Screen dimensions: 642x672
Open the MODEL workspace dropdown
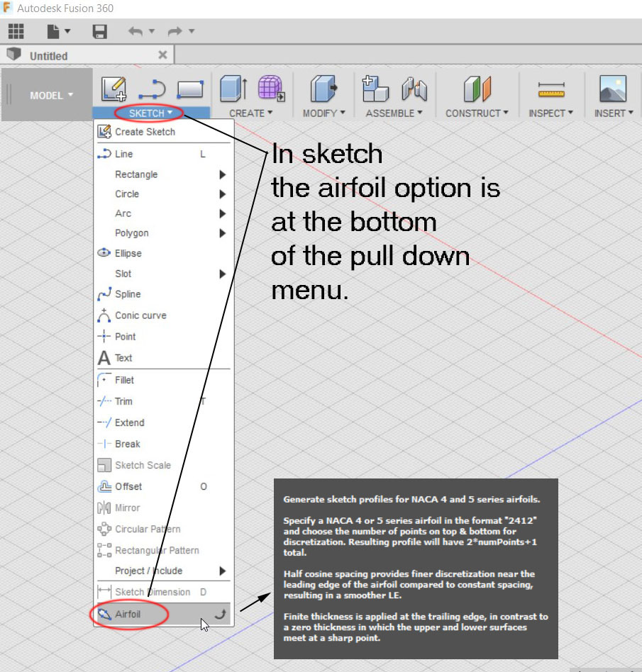coord(51,95)
